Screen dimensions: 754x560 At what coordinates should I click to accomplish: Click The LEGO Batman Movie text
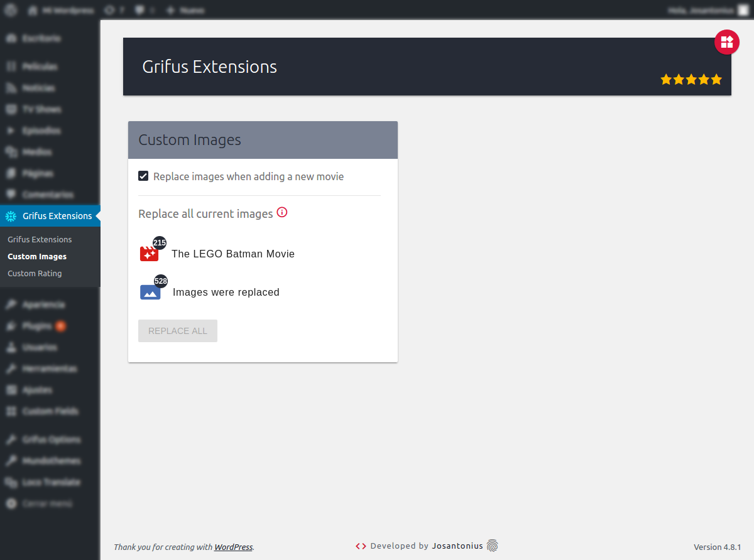coord(233,254)
